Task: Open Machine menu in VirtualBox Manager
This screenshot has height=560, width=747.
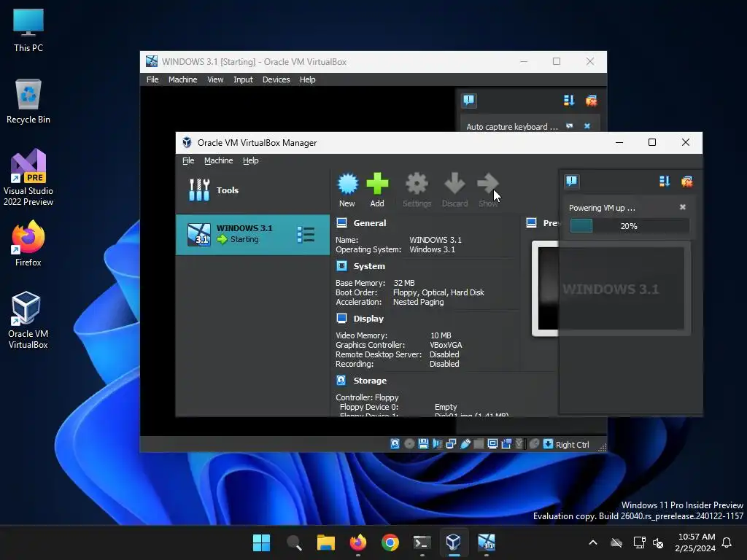Action: (218, 161)
